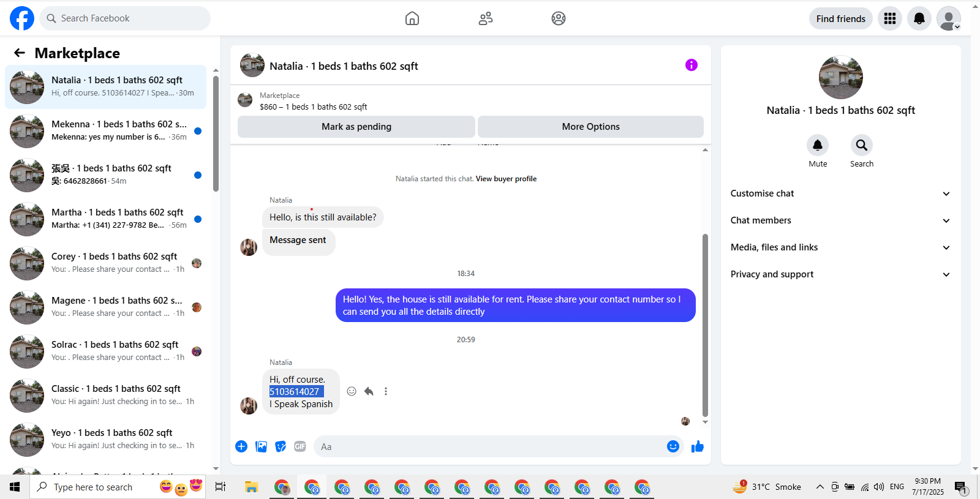Screen dimensions: 980x499
Task: Open the Yeyo conversation
Action: click(106, 440)
